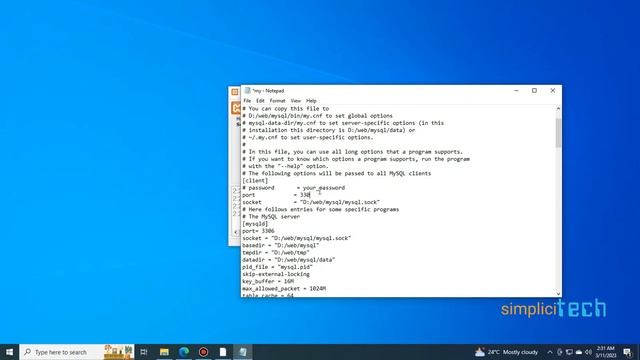640x360 pixels.
Task: Click the line 'key_buffer = 16M'
Action: tap(268, 281)
